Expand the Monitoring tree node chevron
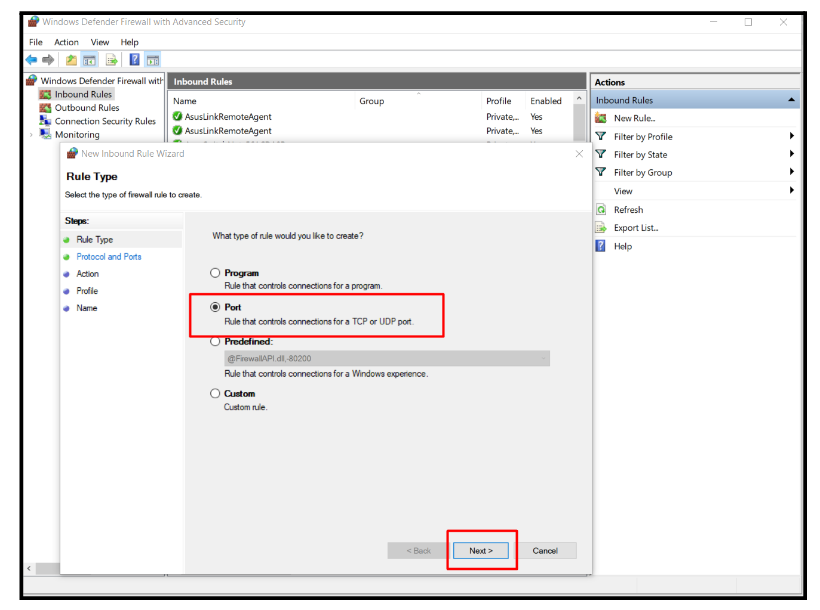This screenshot has height=610, width=820. click(x=31, y=135)
